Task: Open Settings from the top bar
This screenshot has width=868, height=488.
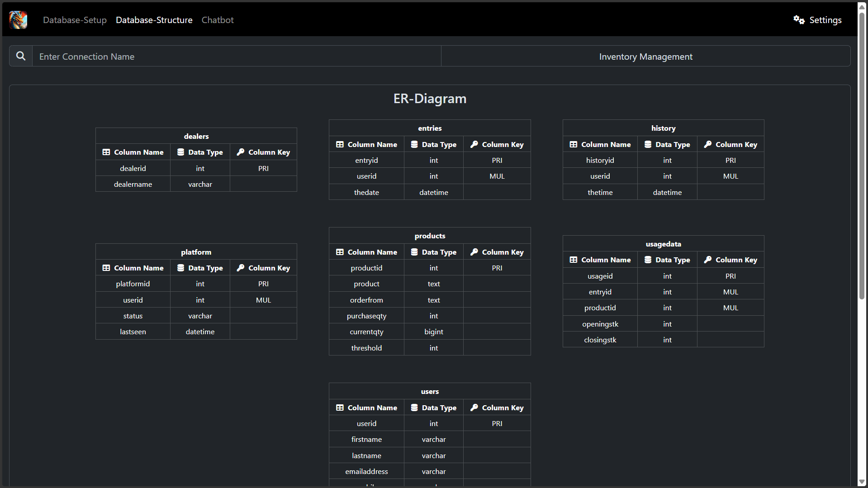Action: point(825,20)
